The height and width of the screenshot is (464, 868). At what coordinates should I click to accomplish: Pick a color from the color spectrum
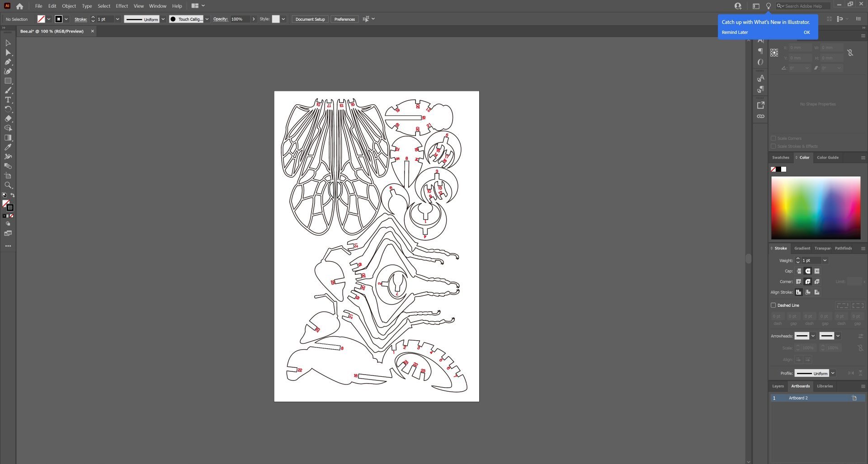tap(816, 208)
